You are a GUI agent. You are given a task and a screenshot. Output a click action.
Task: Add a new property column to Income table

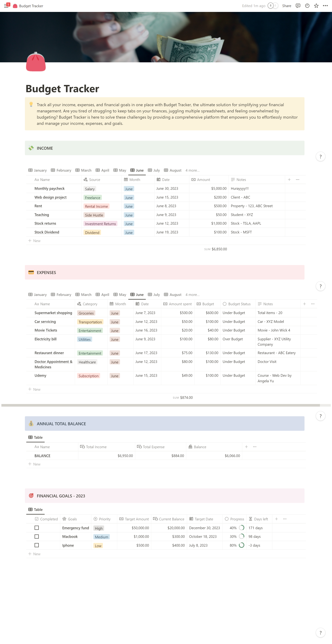tap(289, 180)
